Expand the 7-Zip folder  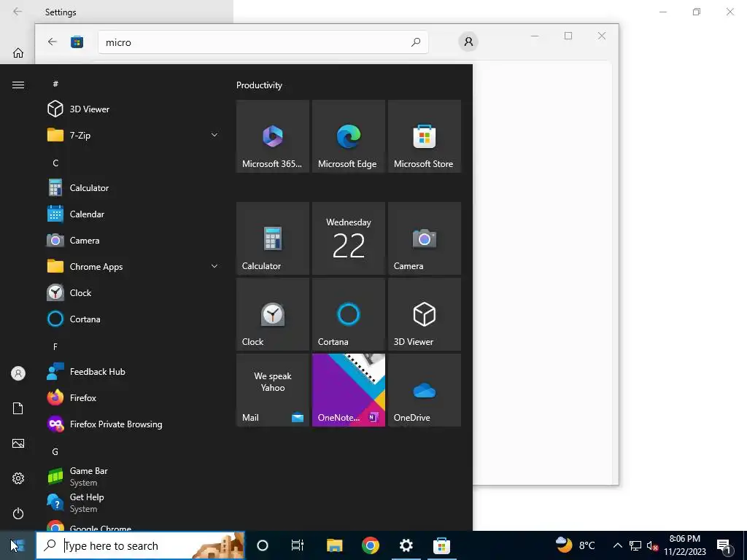(133, 135)
